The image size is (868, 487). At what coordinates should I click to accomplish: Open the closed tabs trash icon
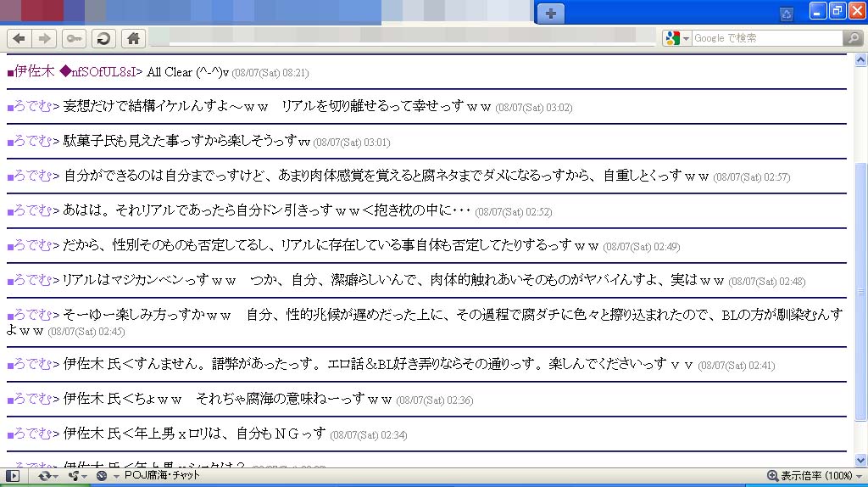(786, 14)
